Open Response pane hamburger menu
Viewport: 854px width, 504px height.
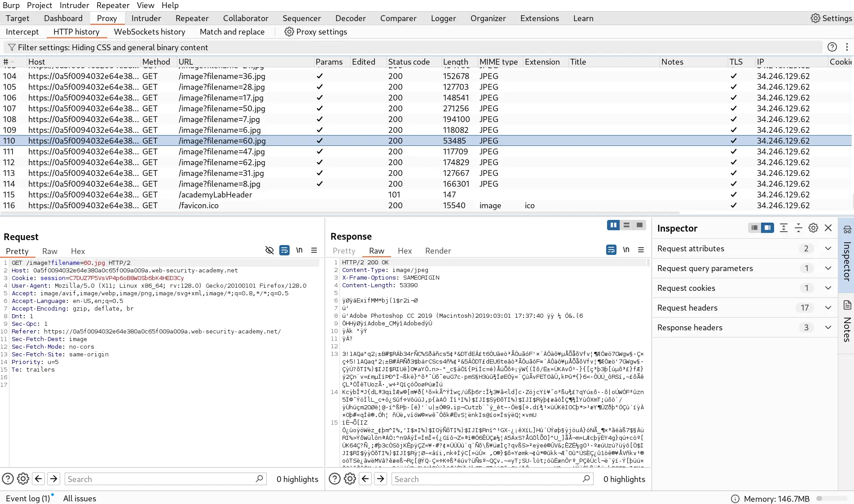(641, 250)
